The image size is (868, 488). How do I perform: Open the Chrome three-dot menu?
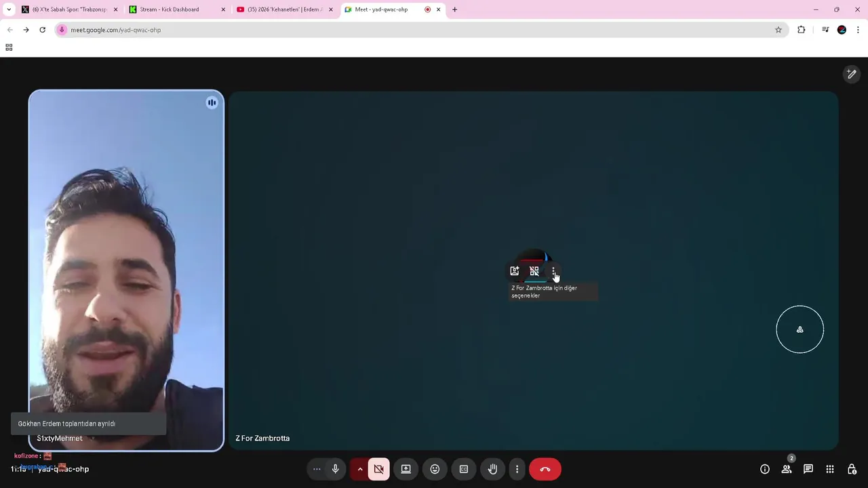click(858, 30)
